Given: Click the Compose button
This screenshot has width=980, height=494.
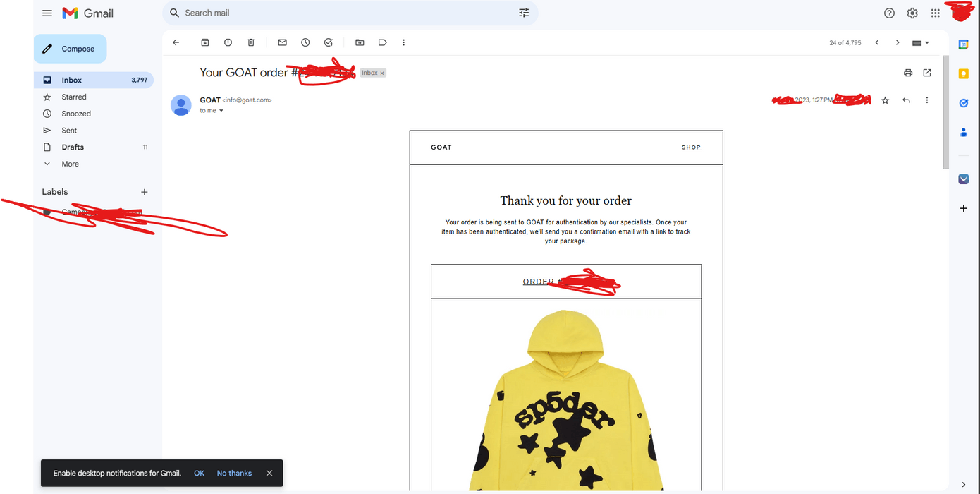Looking at the screenshot, I should [70, 49].
